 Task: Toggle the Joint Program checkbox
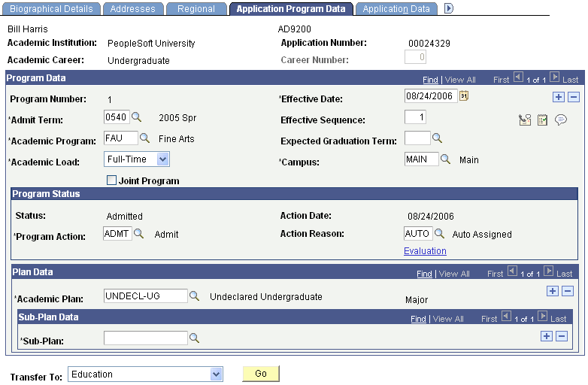pyautogui.click(x=111, y=180)
